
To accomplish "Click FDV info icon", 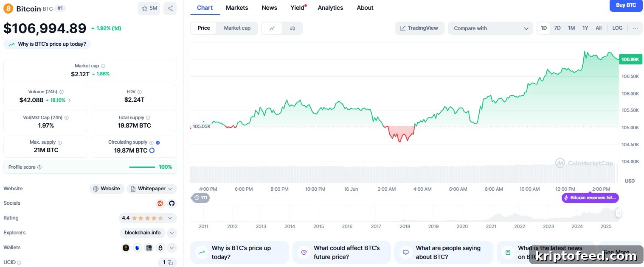I will click(x=140, y=92).
